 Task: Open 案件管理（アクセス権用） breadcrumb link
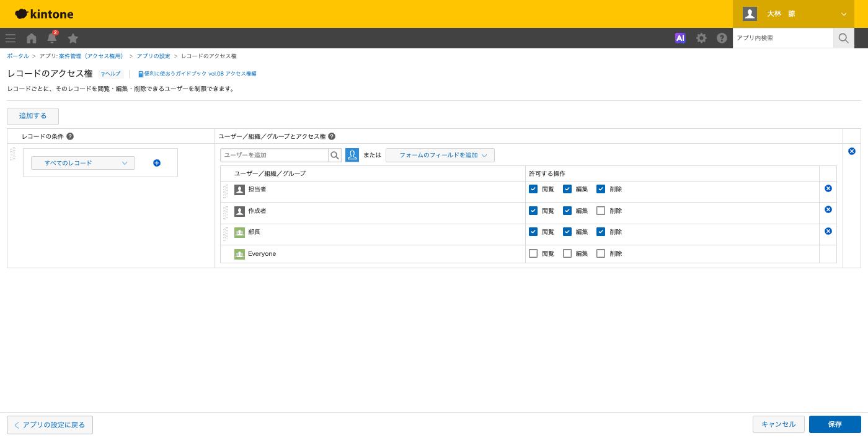coord(91,56)
